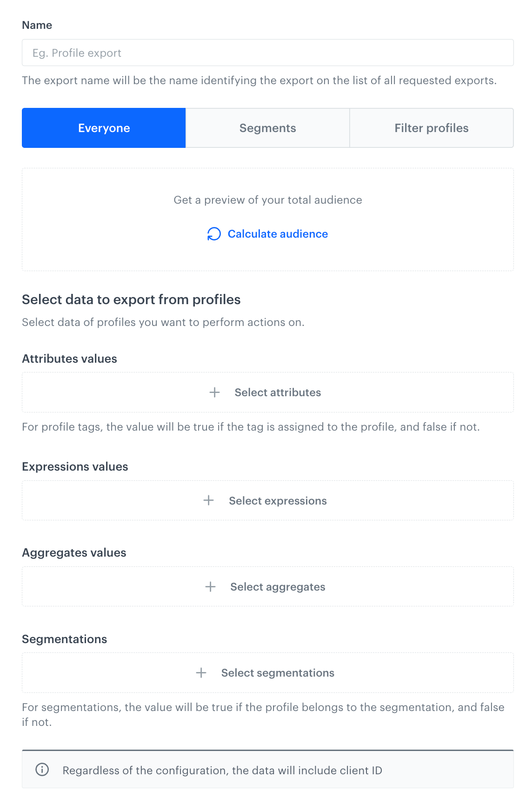
Task: Click the plus icon in the expressions box
Action: [209, 501]
